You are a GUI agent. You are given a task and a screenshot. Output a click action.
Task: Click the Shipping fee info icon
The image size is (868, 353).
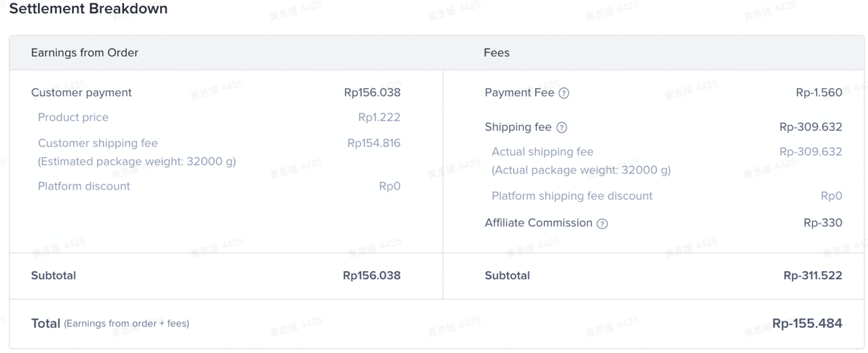point(561,128)
